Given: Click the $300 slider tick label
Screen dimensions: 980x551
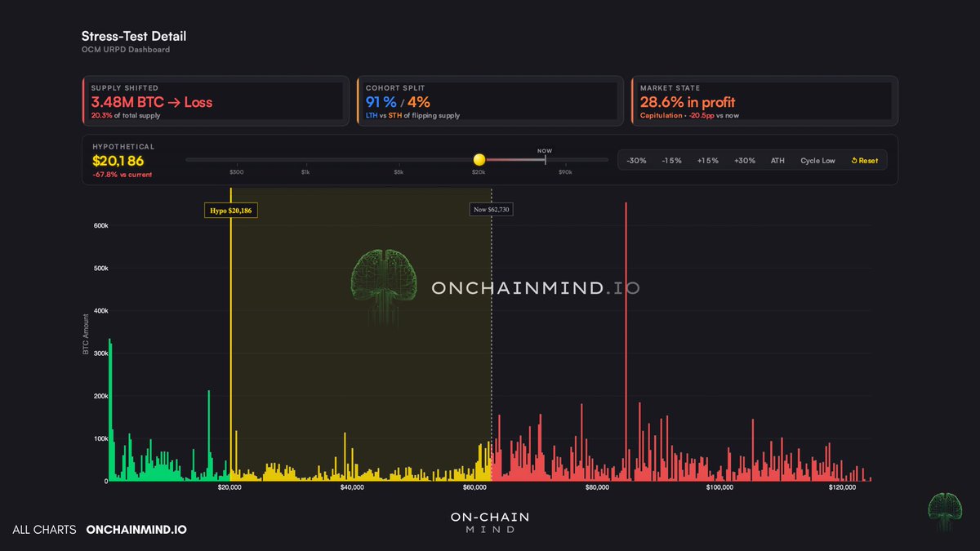Looking at the screenshot, I should (236, 172).
